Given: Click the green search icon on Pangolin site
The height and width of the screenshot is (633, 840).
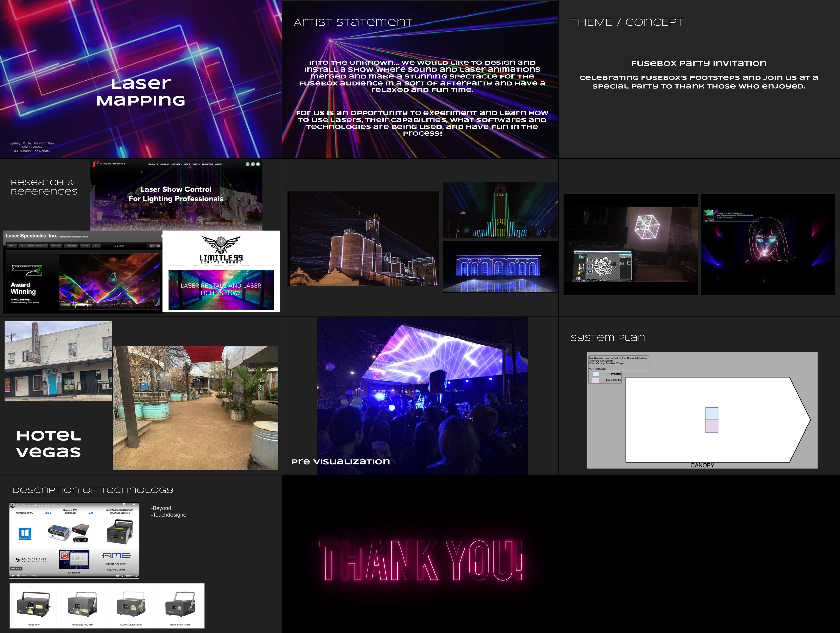Looking at the screenshot, I should [248, 164].
